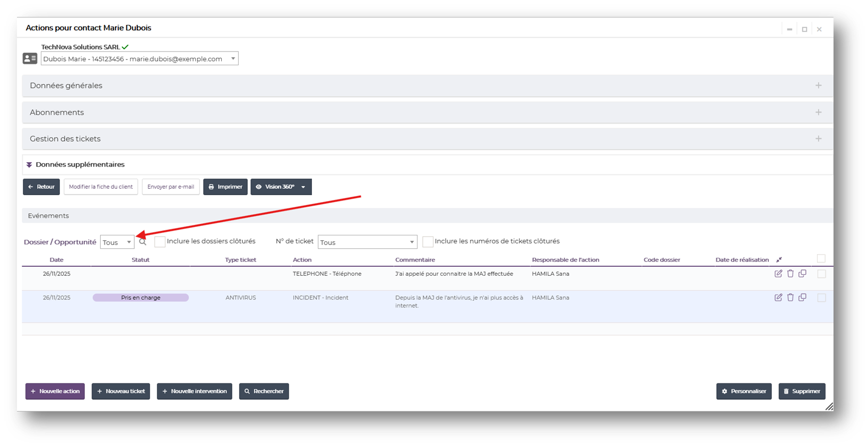
Task: Edit the INCIDENT action row
Action: 778,298
